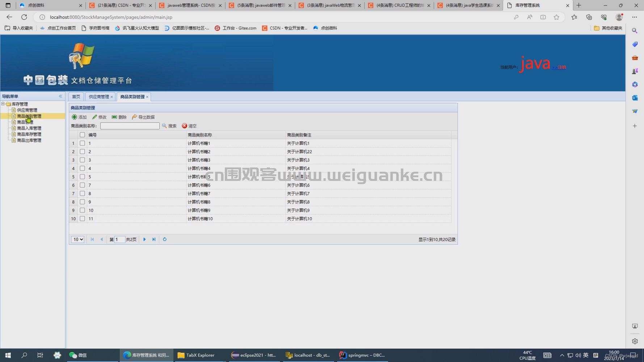Open the page size dropdown showing 10
Screen dimensions: 644x362
tap(77, 239)
